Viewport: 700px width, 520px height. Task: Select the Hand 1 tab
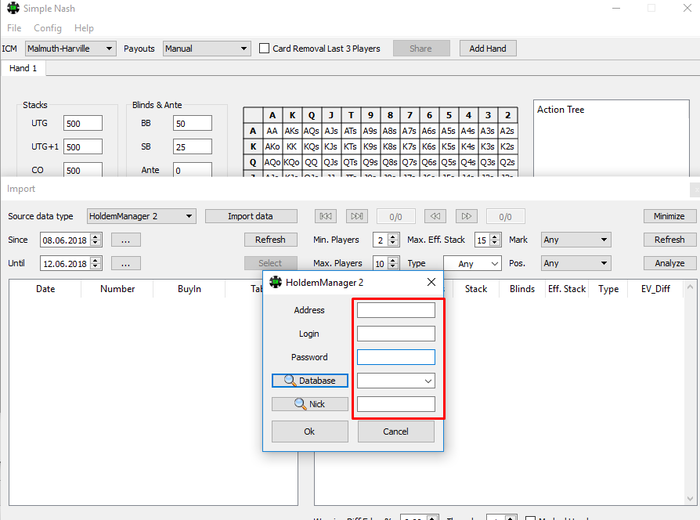(23, 68)
